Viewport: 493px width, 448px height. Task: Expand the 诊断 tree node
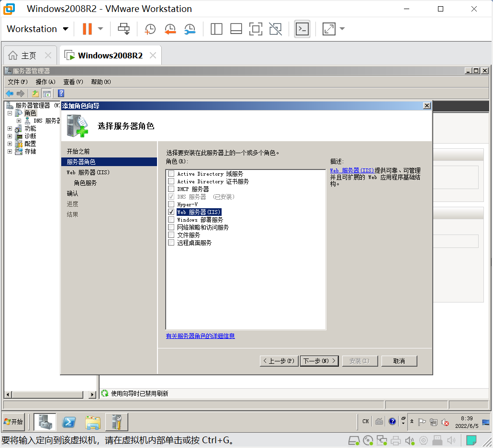pyautogui.click(x=10, y=136)
